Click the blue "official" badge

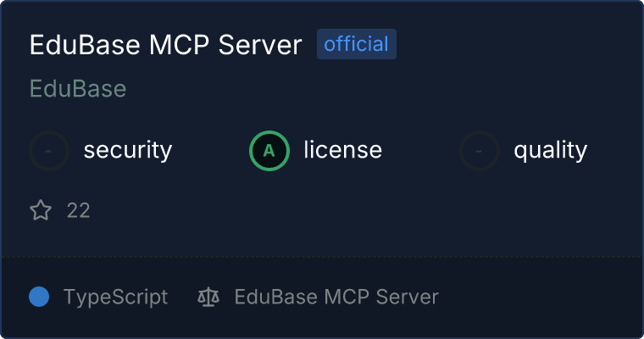tap(357, 44)
